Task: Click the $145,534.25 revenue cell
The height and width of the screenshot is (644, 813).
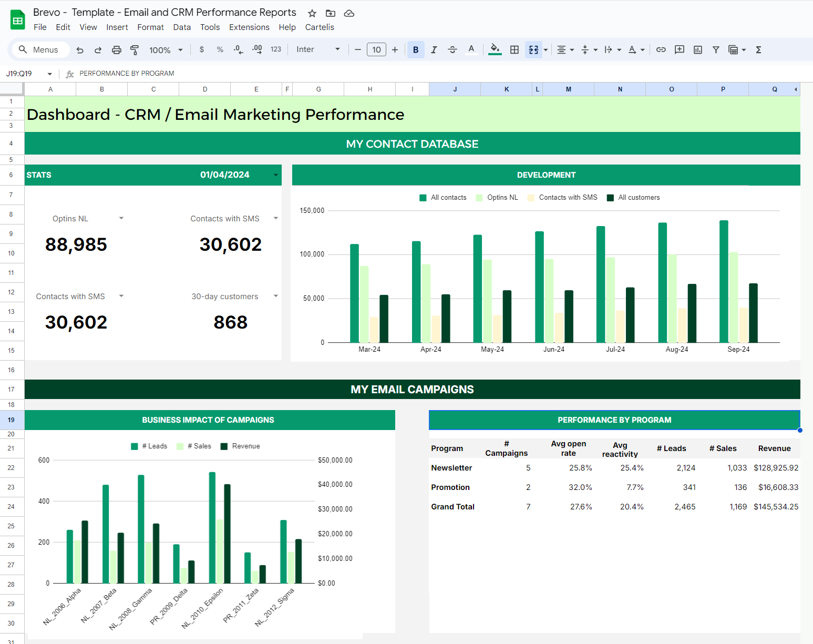Action: click(x=776, y=507)
